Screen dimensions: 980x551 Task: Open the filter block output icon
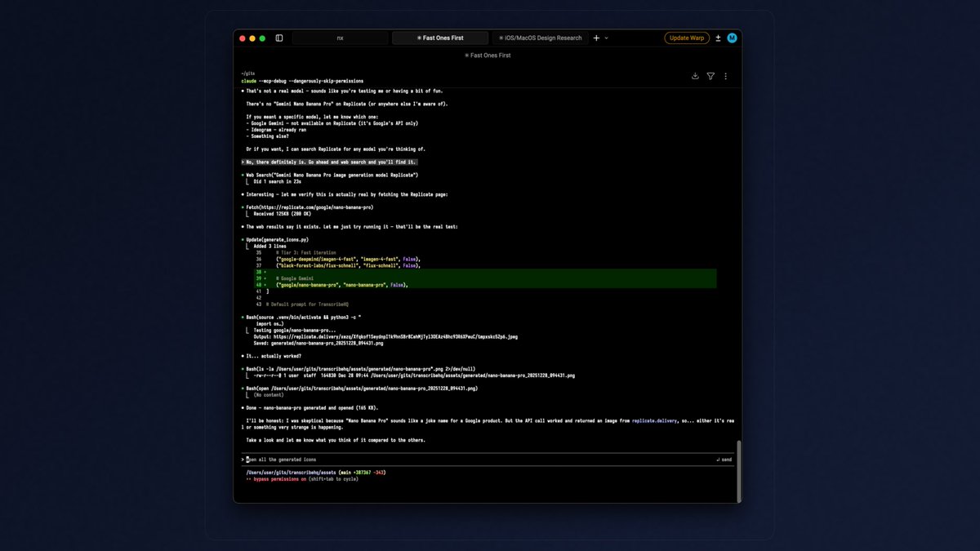[x=710, y=76]
